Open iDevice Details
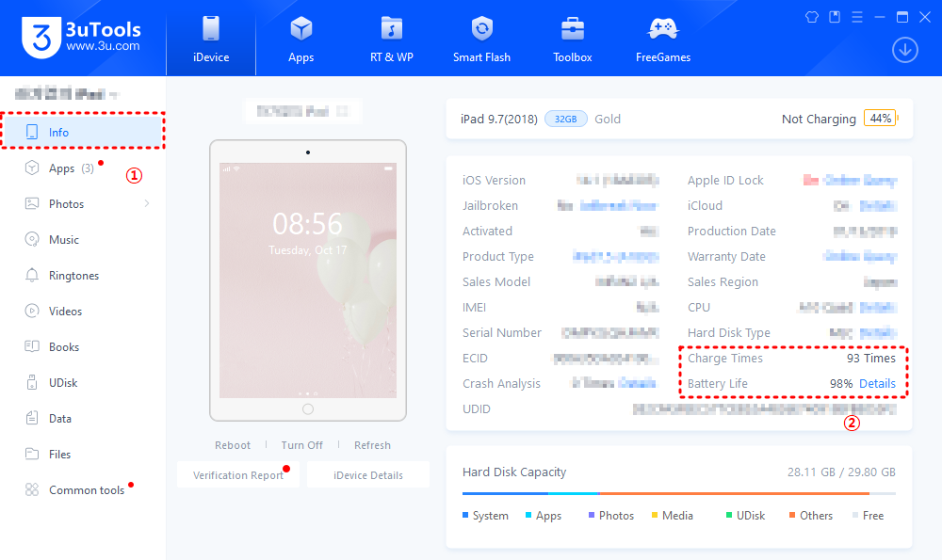 pyautogui.click(x=368, y=474)
